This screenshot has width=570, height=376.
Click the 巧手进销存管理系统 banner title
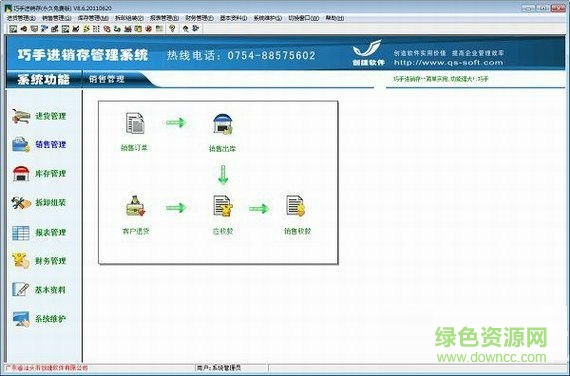tap(83, 55)
